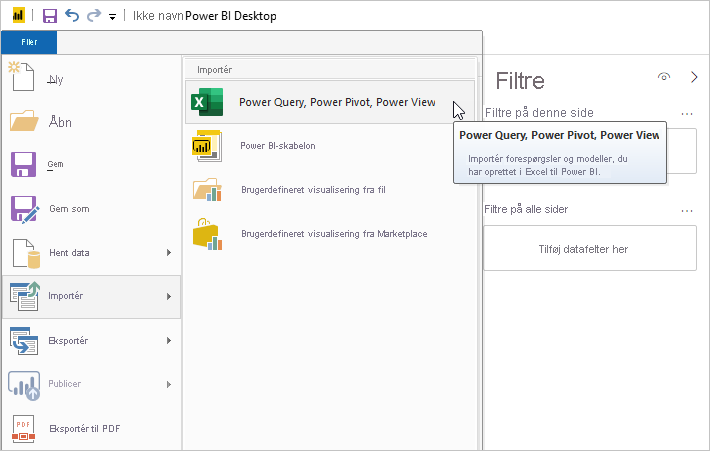The image size is (710, 451).
Task: Click the redo arrow in title bar
Action: pyautogui.click(x=93, y=16)
